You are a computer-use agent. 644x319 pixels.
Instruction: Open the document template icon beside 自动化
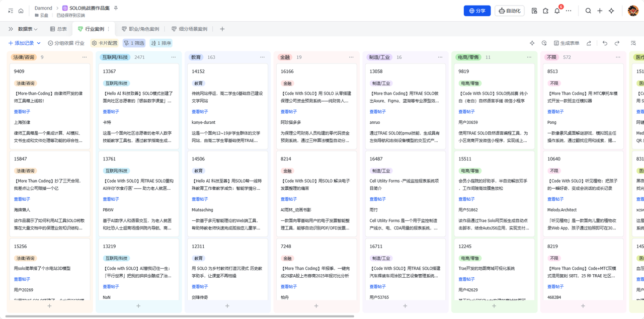tap(534, 11)
